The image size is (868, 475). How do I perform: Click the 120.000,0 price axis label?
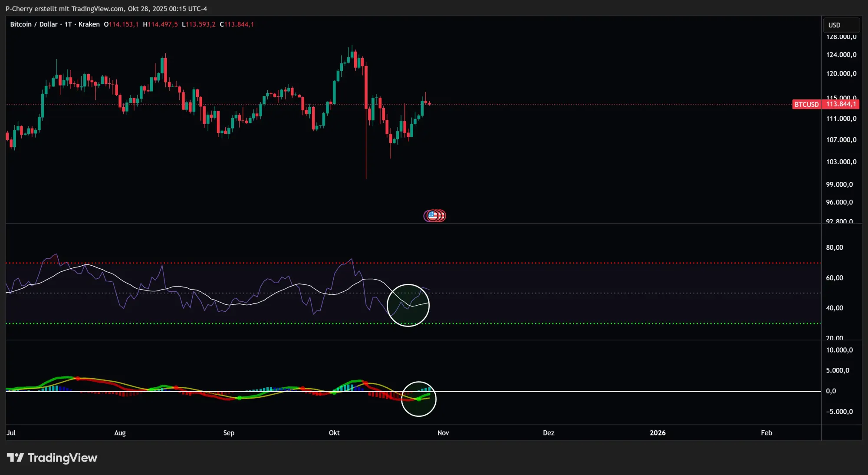(841, 73)
